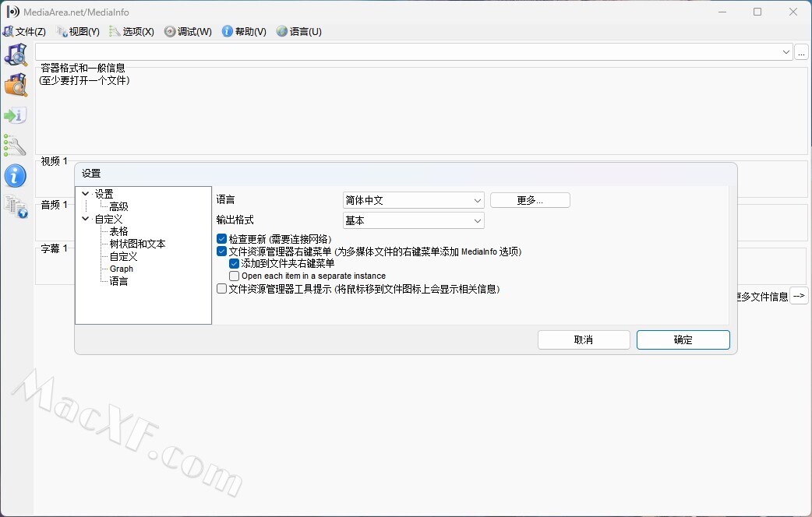Collapse the 设置 tree node
The image size is (812, 517).
(86, 194)
